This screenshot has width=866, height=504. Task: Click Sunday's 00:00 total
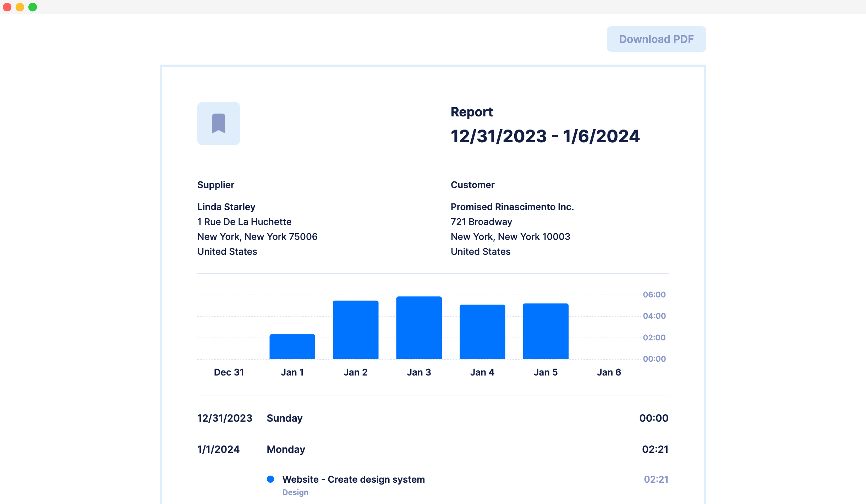[x=654, y=418]
